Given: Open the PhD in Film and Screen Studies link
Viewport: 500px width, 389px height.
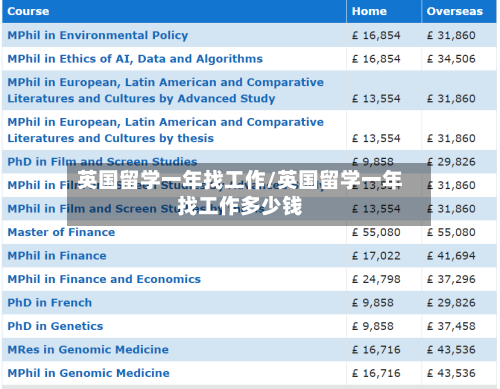Looking at the screenshot, I should [x=102, y=162].
